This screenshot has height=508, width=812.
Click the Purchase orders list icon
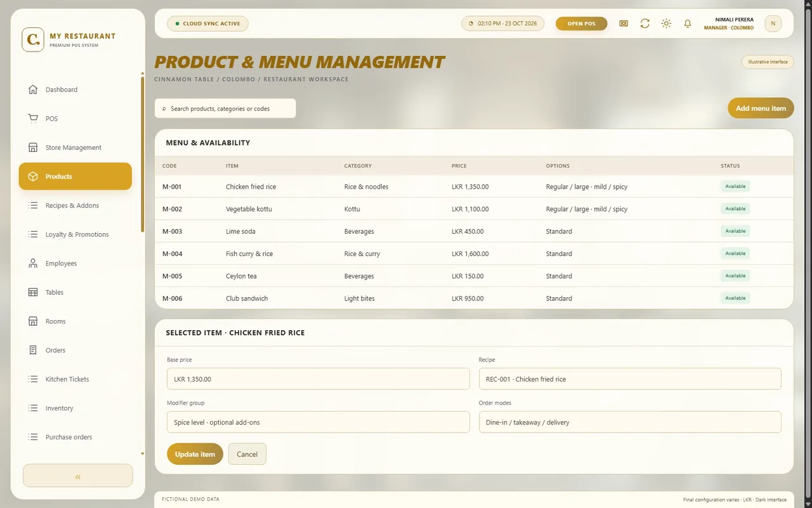[x=33, y=437]
